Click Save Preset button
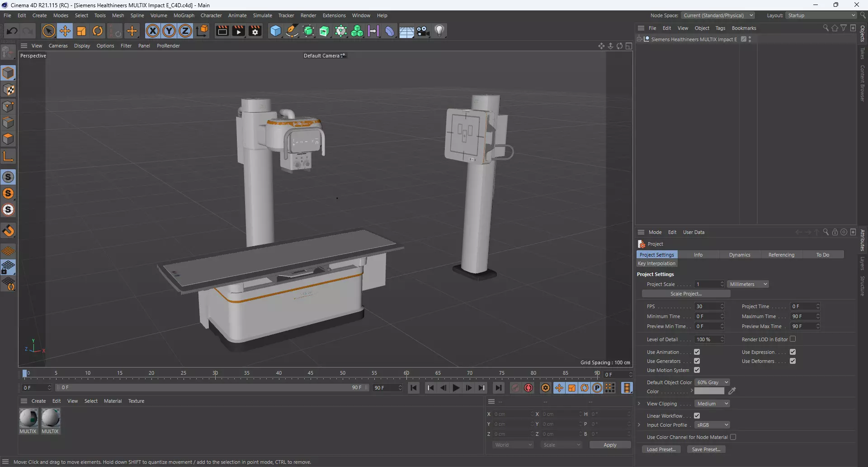The width and height of the screenshot is (868, 467). [706, 449]
